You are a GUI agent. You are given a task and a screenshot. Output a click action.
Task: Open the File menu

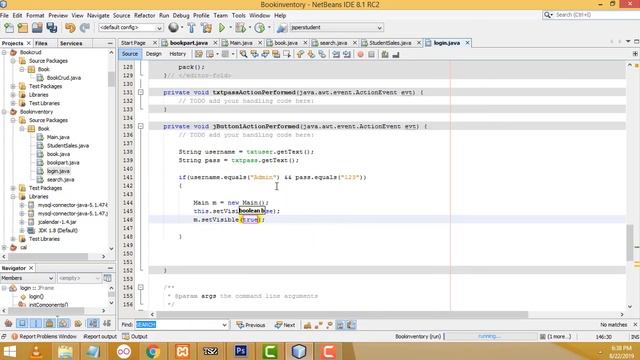point(4,16)
